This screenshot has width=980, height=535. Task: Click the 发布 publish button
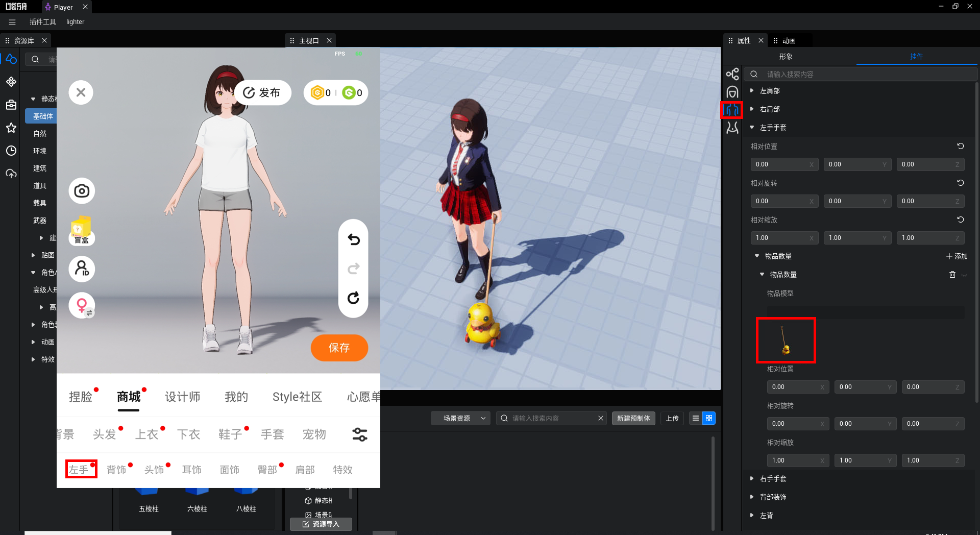(262, 92)
